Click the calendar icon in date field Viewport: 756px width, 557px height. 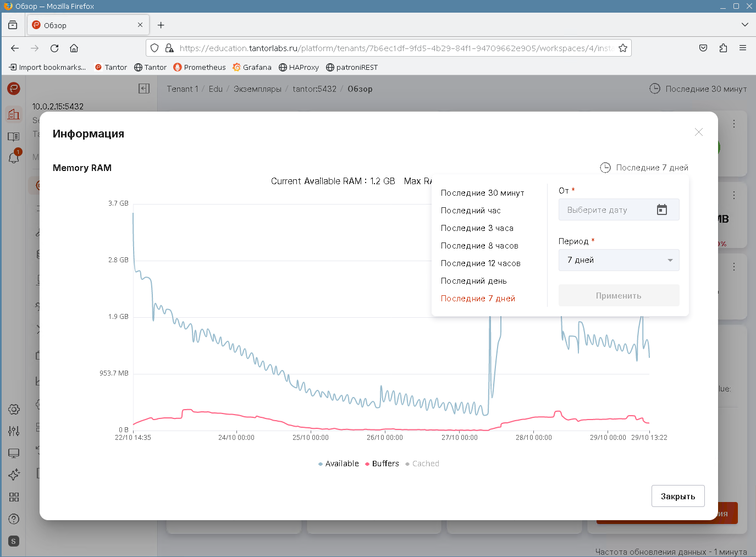(662, 209)
